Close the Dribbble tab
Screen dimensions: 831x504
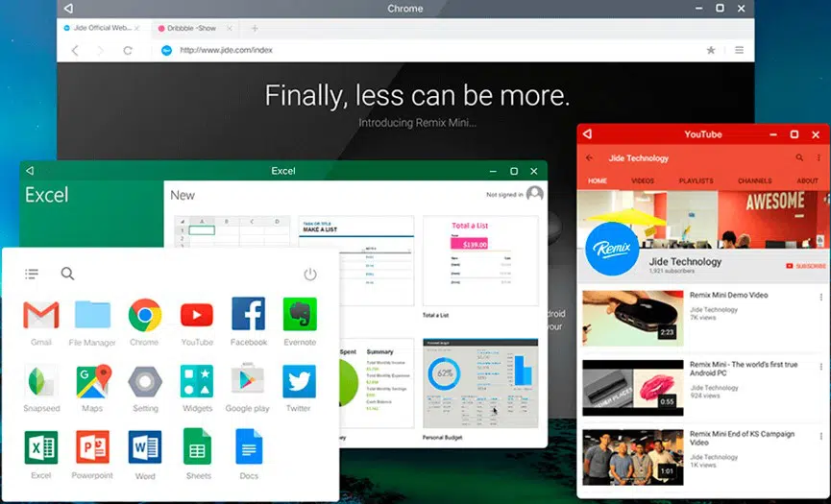tap(229, 28)
